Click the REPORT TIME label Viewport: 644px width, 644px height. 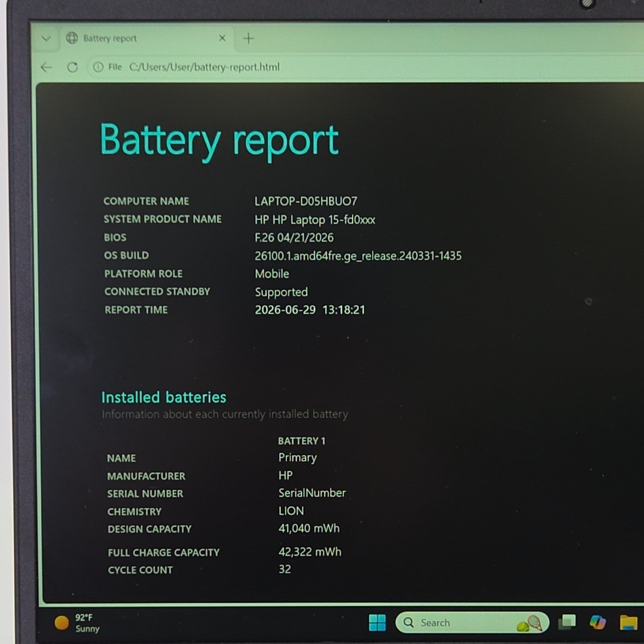[136, 310]
